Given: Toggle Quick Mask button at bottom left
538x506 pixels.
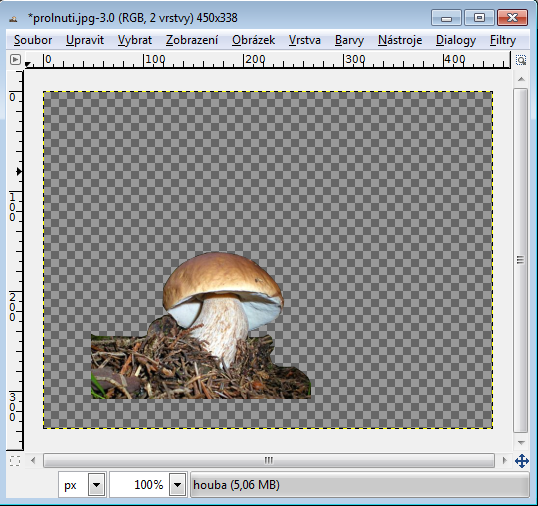Looking at the screenshot, I should tap(15, 461).
